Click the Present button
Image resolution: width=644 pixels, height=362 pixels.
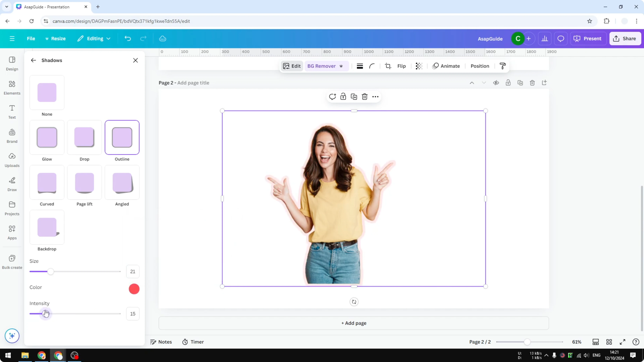tap(588, 38)
